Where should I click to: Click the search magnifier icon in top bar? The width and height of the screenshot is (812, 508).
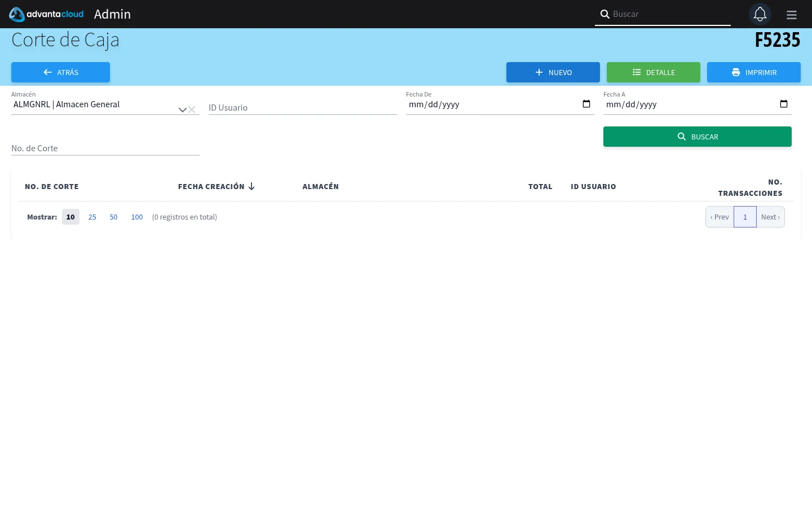tap(604, 14)
